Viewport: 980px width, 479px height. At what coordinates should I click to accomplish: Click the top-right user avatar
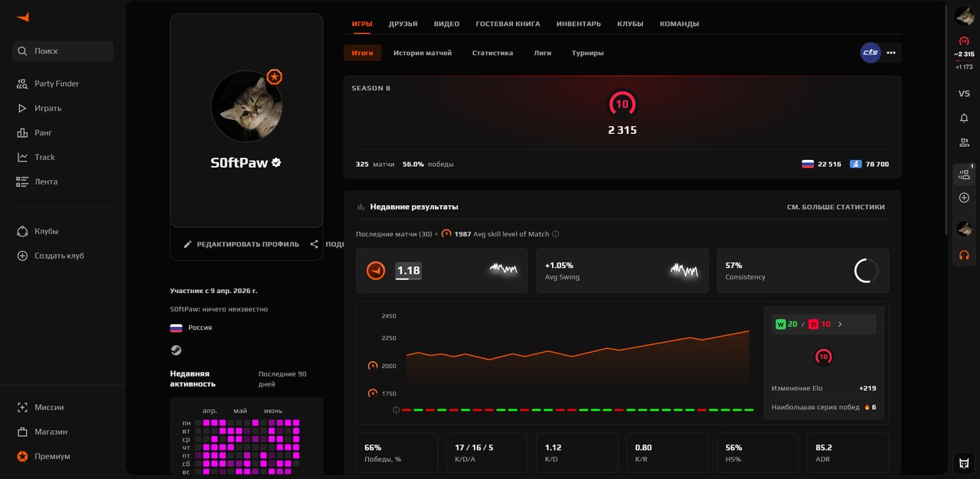click(964, 16)
